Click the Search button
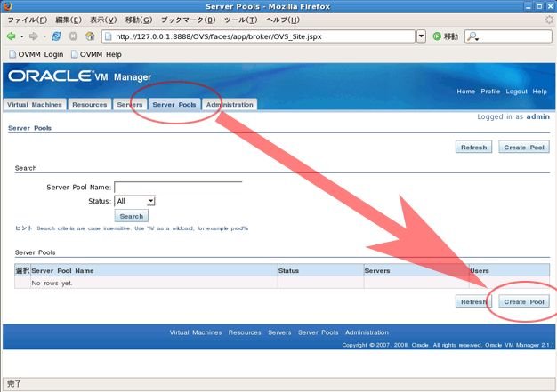 coord(132,216)
